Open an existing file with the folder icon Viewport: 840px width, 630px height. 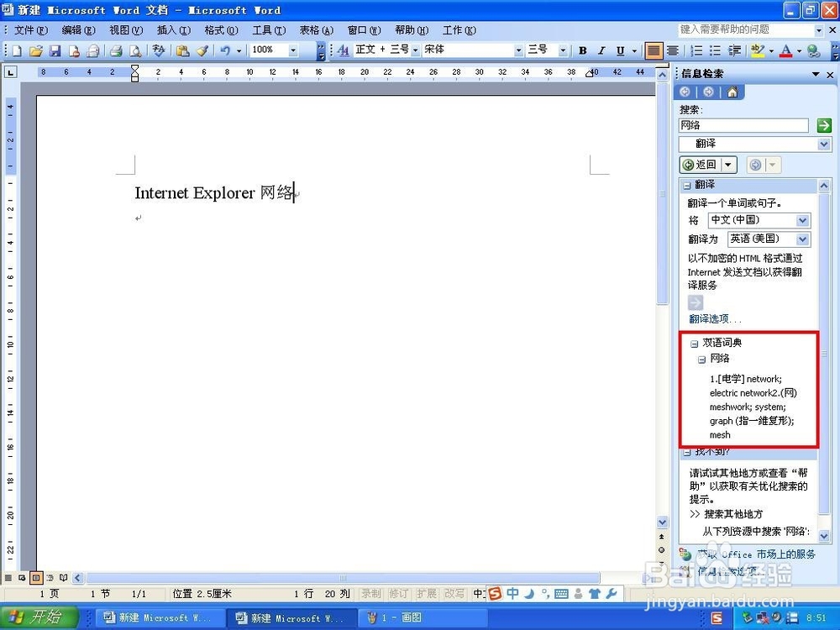[x=36, y=51]
